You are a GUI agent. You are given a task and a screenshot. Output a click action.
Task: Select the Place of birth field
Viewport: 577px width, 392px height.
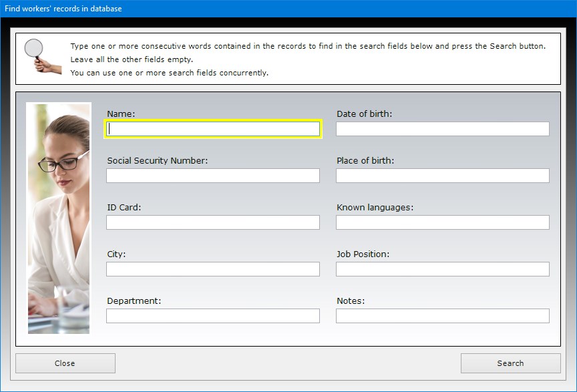(x=442, y=176)
